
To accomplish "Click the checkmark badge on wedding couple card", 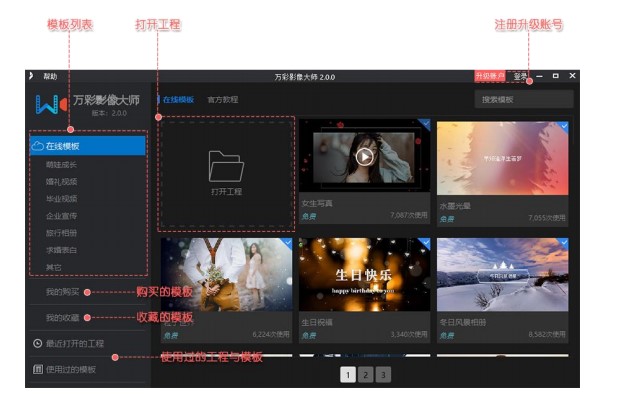I will tap(287, 243).
